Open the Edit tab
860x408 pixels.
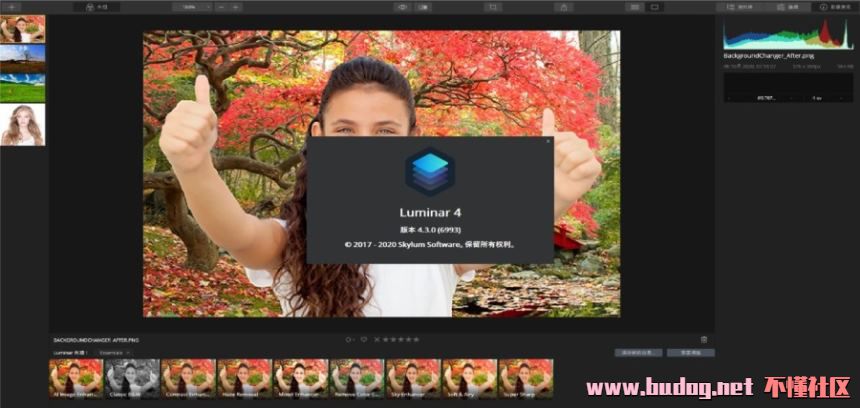pos(785,7)
